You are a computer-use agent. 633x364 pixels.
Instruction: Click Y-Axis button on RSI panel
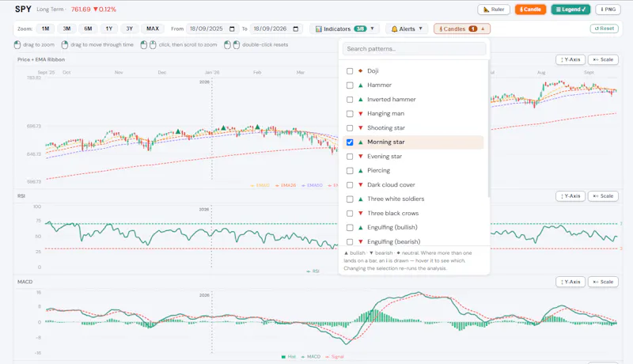570,196
